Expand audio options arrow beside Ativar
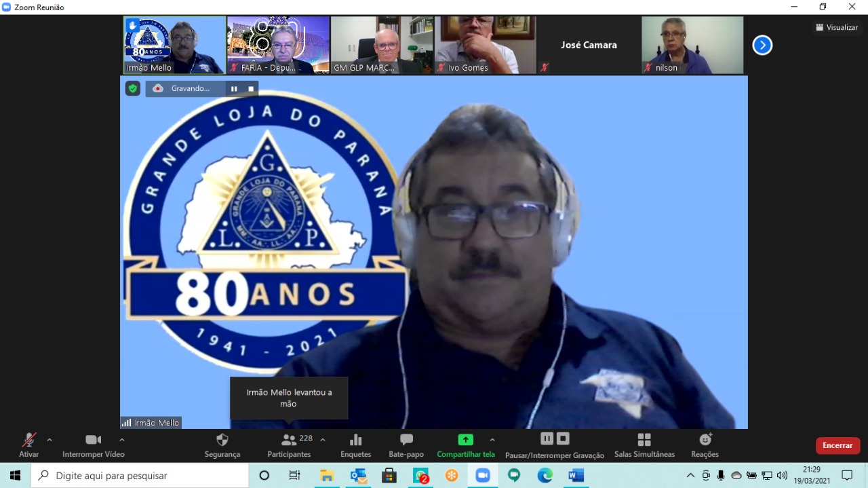 point(50,440)
